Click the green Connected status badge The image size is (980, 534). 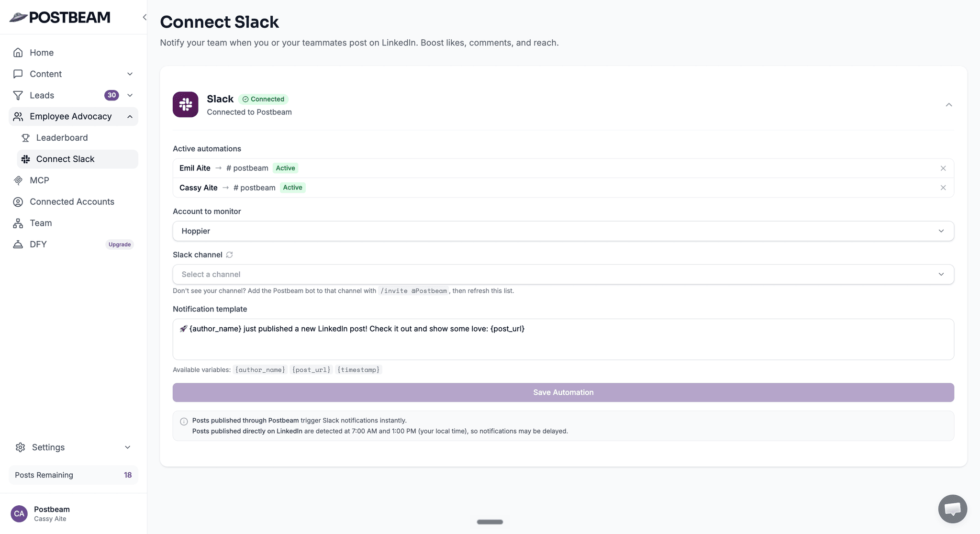[263, 99]
